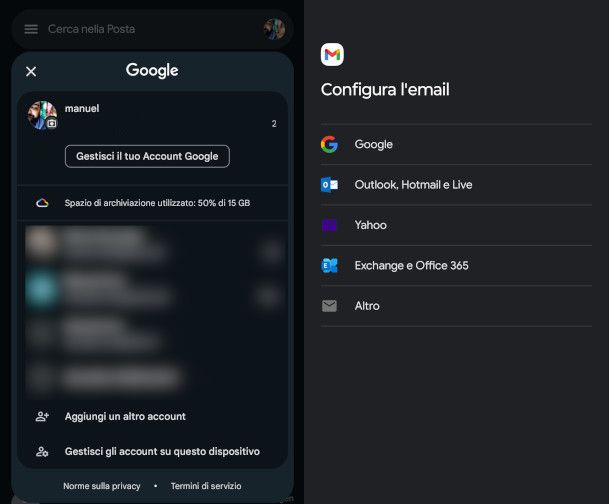Tap the profile avatar in search bar
This screenshot has height=504, width=610.
tap(275, 29)
